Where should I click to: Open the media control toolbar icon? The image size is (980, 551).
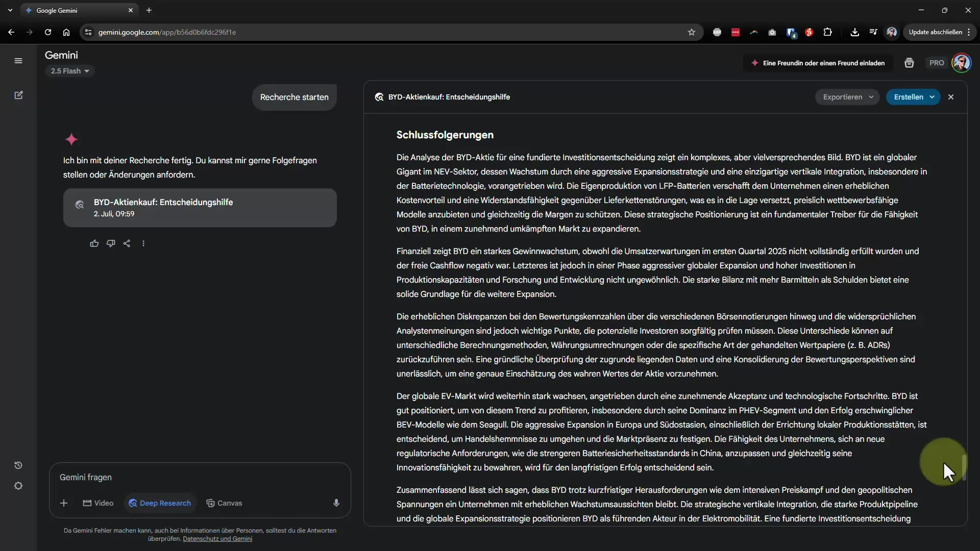[x=873, y=32]
